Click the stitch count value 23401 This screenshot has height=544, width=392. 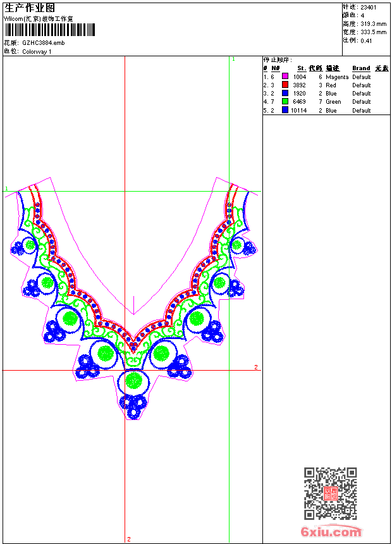coord(369,8)
